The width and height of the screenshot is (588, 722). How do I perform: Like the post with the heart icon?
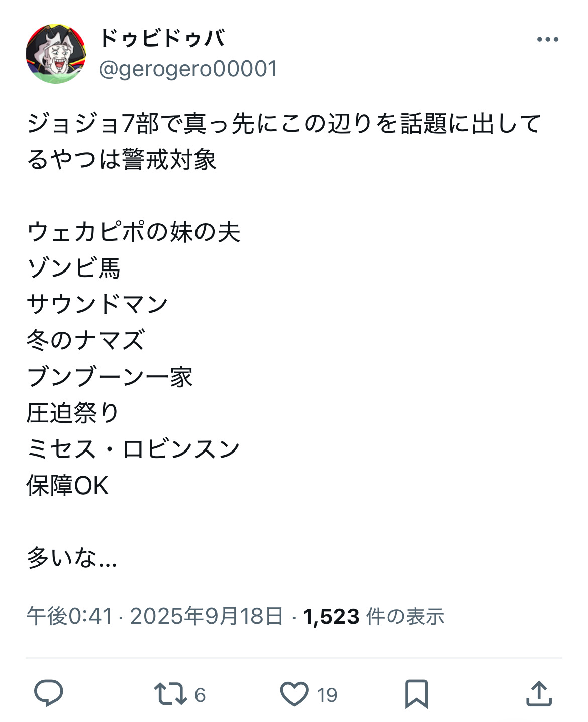point(294,694)
